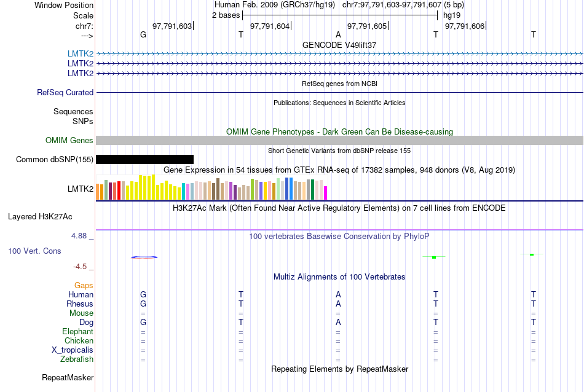Click the GTEx Gene Expression track title
This screenshot has height=392, width=584.
(x=339, y=170)
